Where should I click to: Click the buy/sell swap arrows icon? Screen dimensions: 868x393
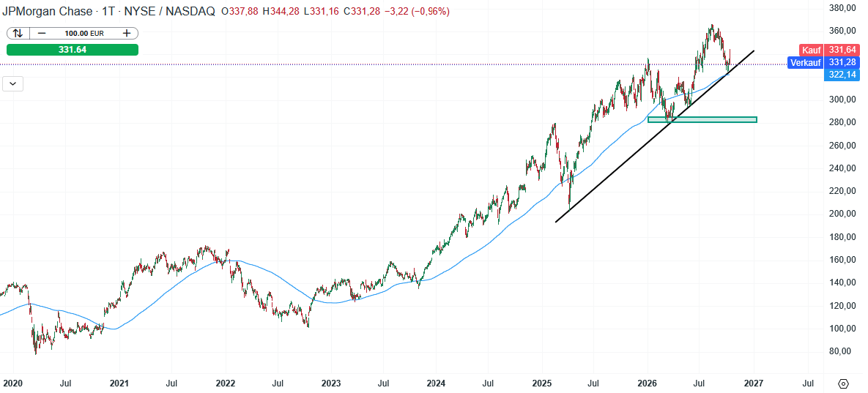tap(18, 33)
